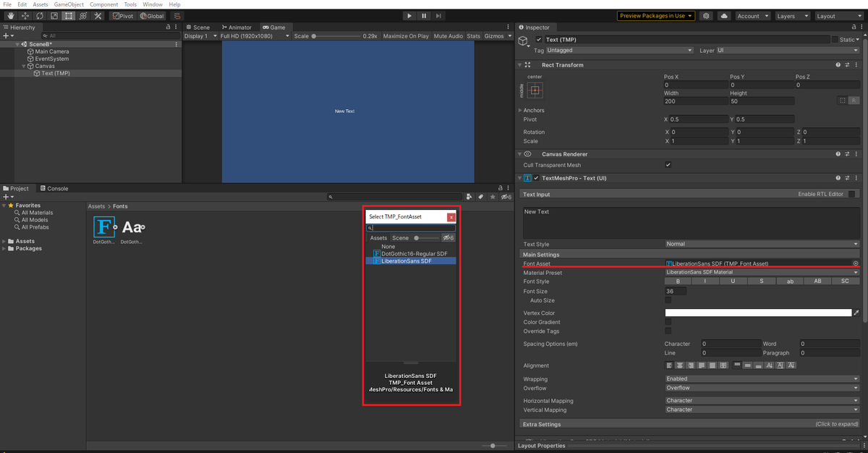Select the Hand tool in toolbar
Screen dimensions: 868x453
point(11,16)
